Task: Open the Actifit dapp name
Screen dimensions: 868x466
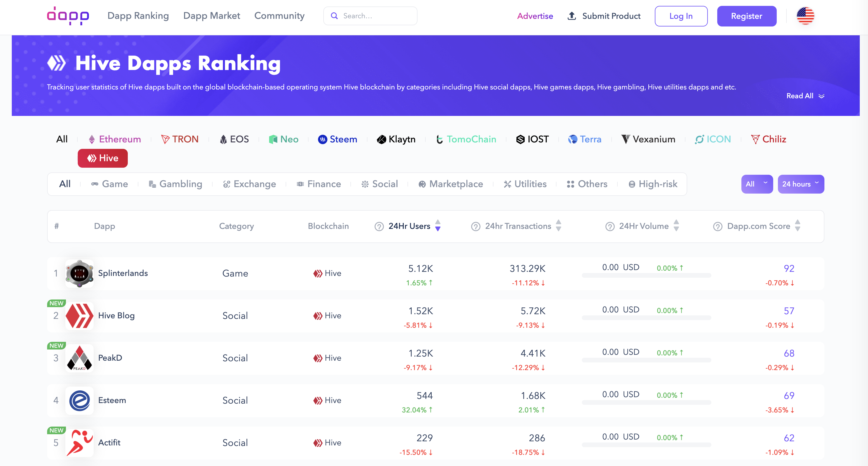Action: [x=109, y=443]
